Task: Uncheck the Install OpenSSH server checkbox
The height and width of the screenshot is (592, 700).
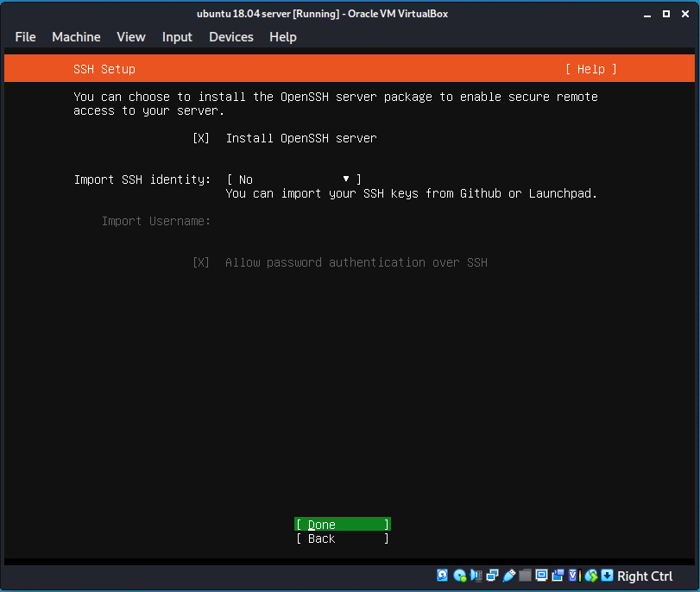Action: click(x=200, y=138)
